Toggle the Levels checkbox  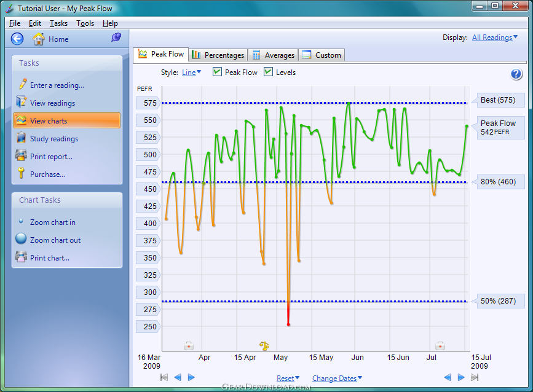coord(268,72)
